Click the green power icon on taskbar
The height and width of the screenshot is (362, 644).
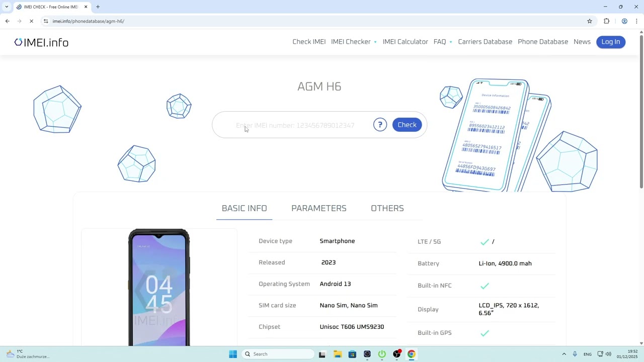(382, 354)
